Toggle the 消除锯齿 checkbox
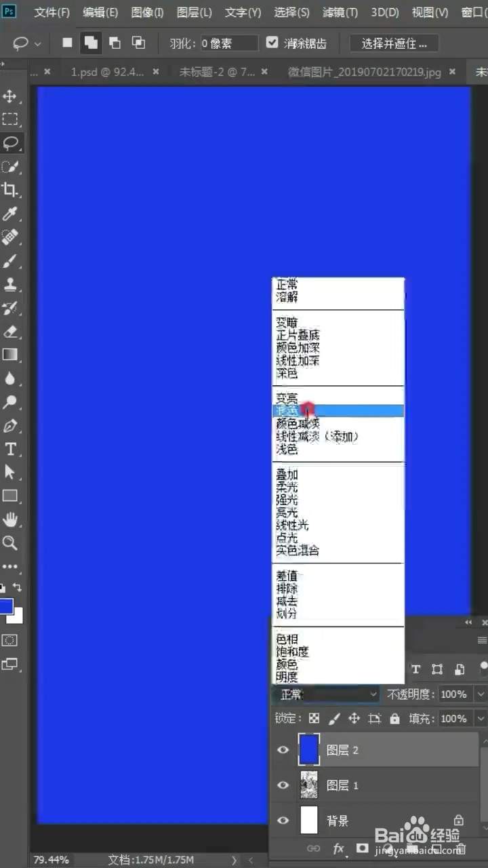Viewport: 488px width, 868px height. pos(272,43)
